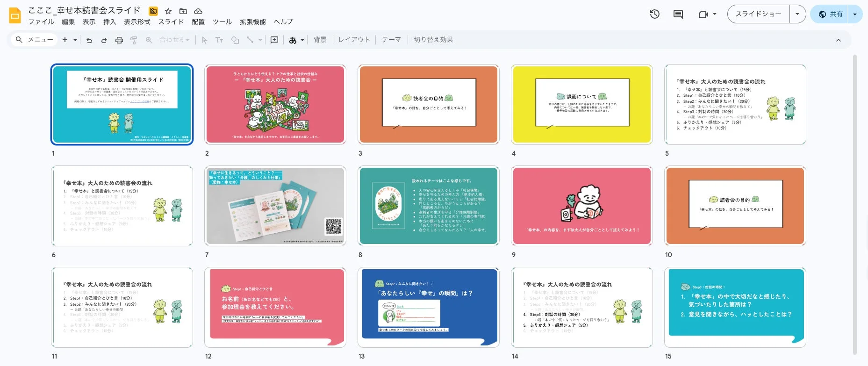Select slide 5 agenda thumbnail
868x366 pixels.
[735, 104]
